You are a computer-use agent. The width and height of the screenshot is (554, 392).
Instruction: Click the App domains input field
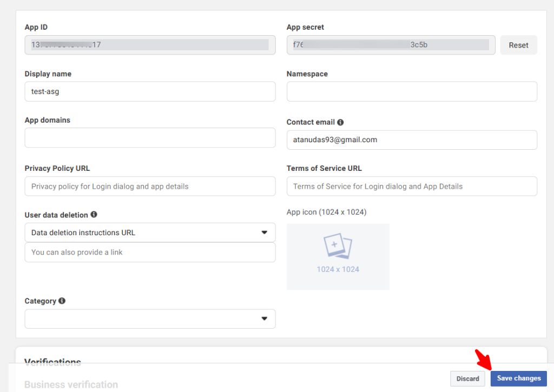[x=150, y=138]
